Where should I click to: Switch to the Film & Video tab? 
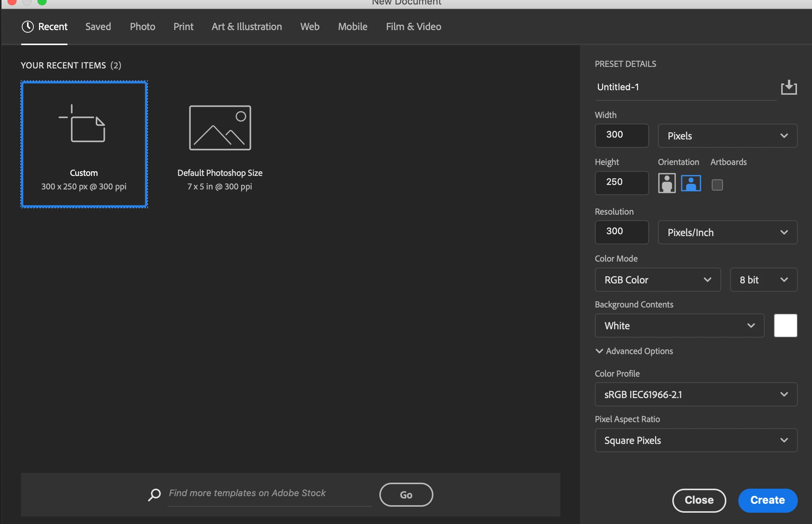click(414, 27)
